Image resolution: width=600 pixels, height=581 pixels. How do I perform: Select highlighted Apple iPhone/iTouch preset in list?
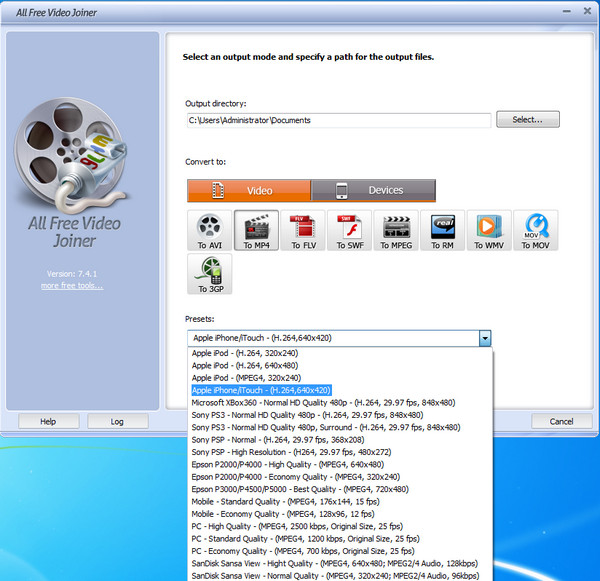click(x=340, y=390)
